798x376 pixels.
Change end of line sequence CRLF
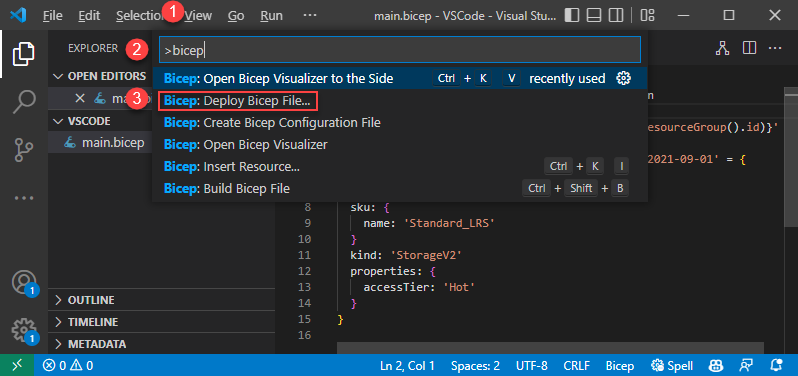577,365
